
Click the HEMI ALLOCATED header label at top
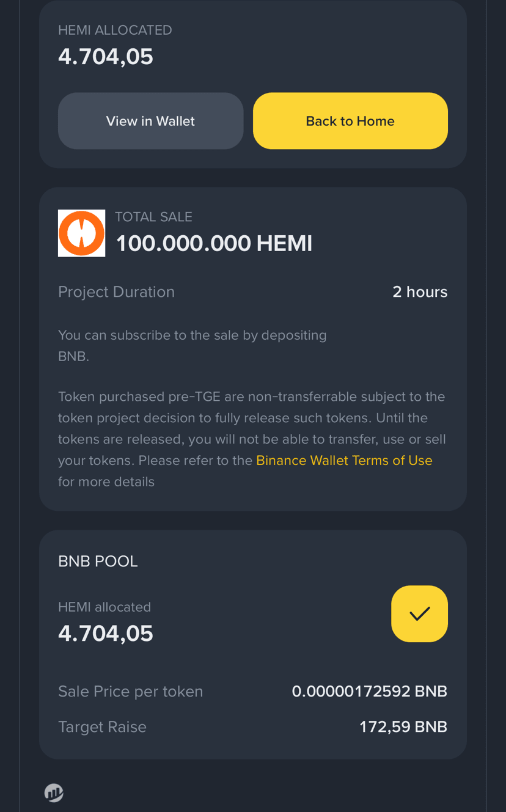pos(115,30)
